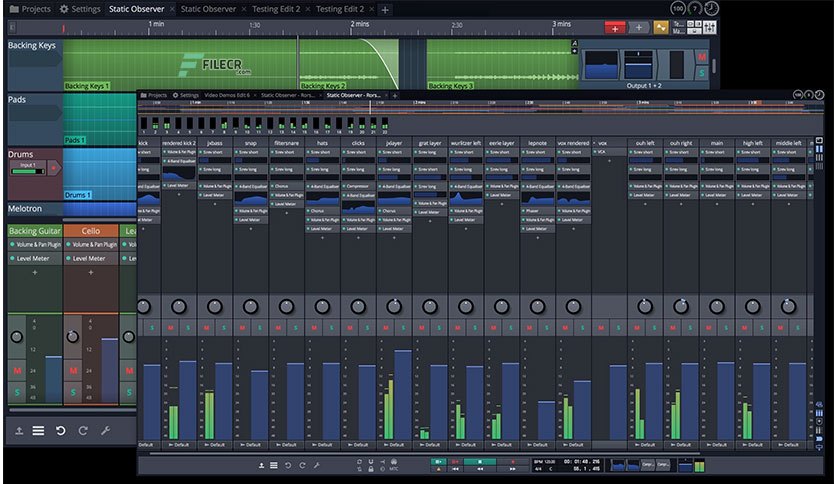
Task: Toggle loop icon in front transport
Action: pos(359,462)
